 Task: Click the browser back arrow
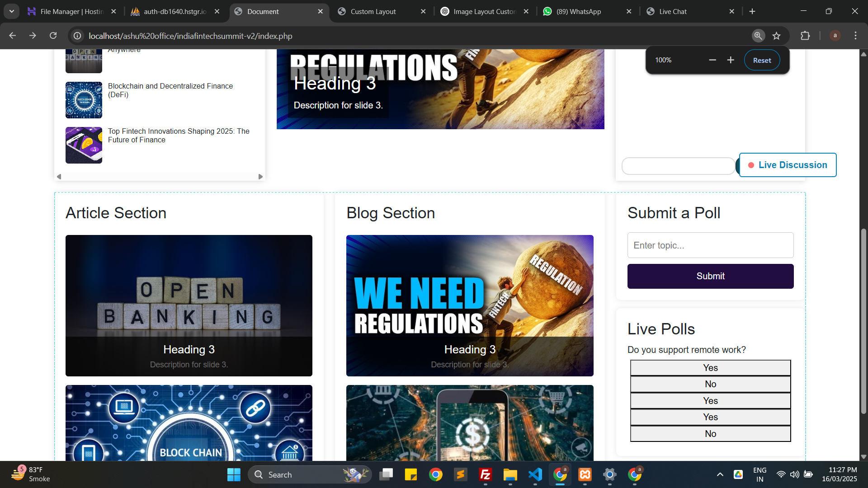point(13,36)
